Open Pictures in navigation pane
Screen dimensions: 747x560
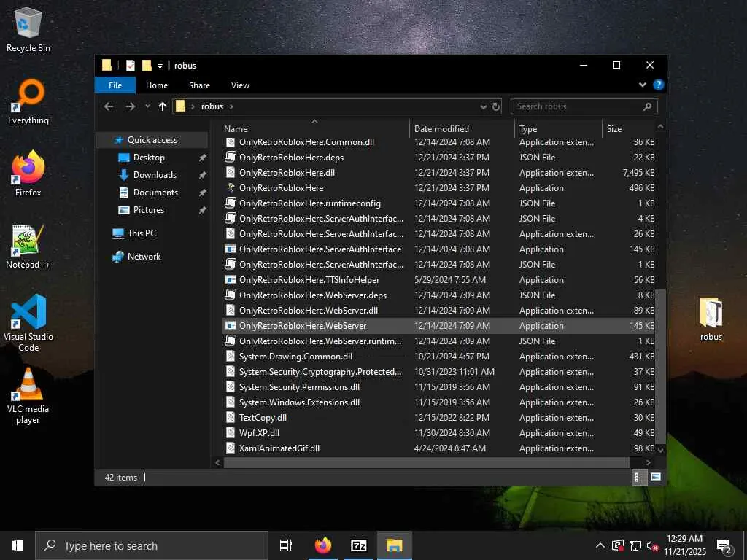[149, 210]
